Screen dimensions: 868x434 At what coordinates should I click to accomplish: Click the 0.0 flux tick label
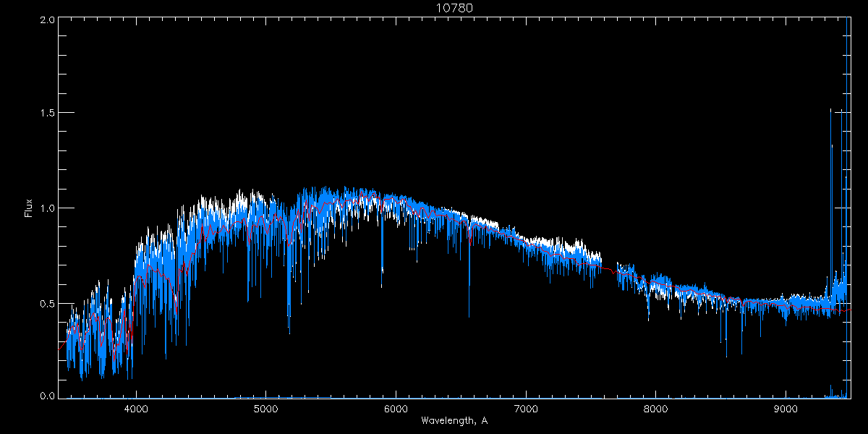(46, 396)
